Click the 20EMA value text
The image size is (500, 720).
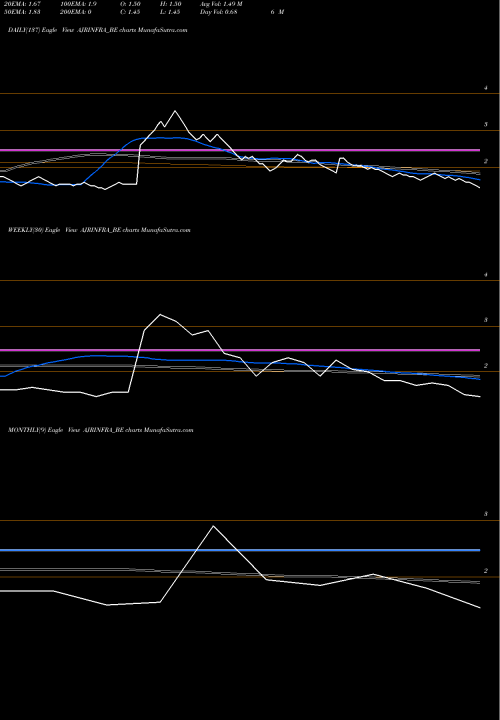click(x=22, y=4)
